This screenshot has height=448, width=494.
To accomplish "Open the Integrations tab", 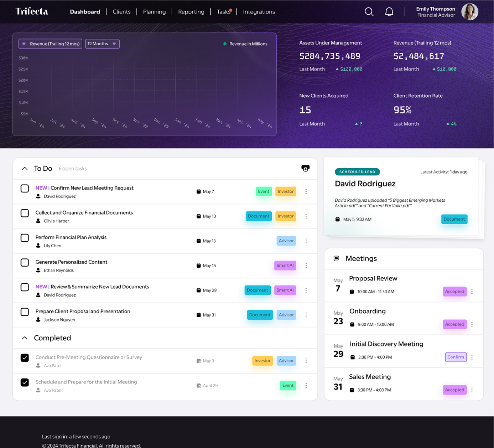I will pyautogui.click(x=259, y=12).
